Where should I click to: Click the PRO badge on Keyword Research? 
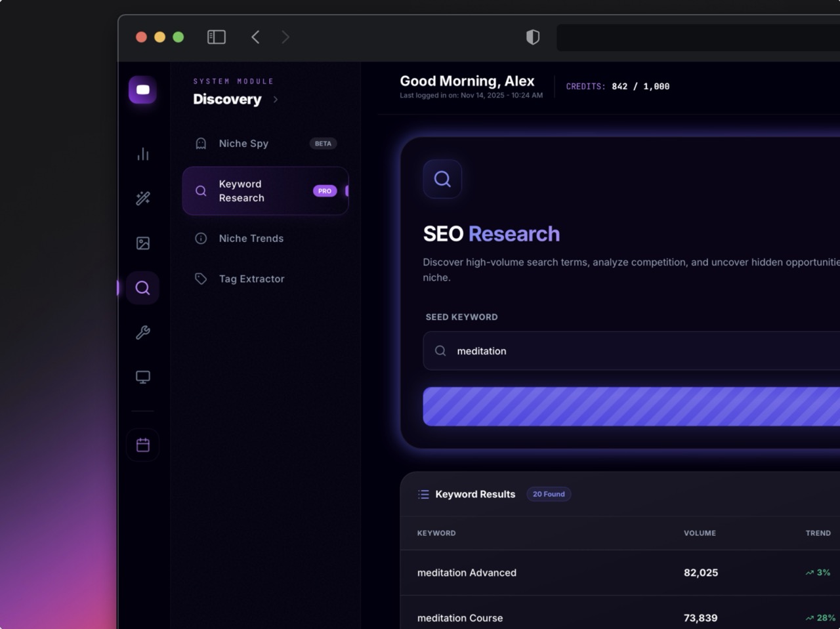pos(325,191)
